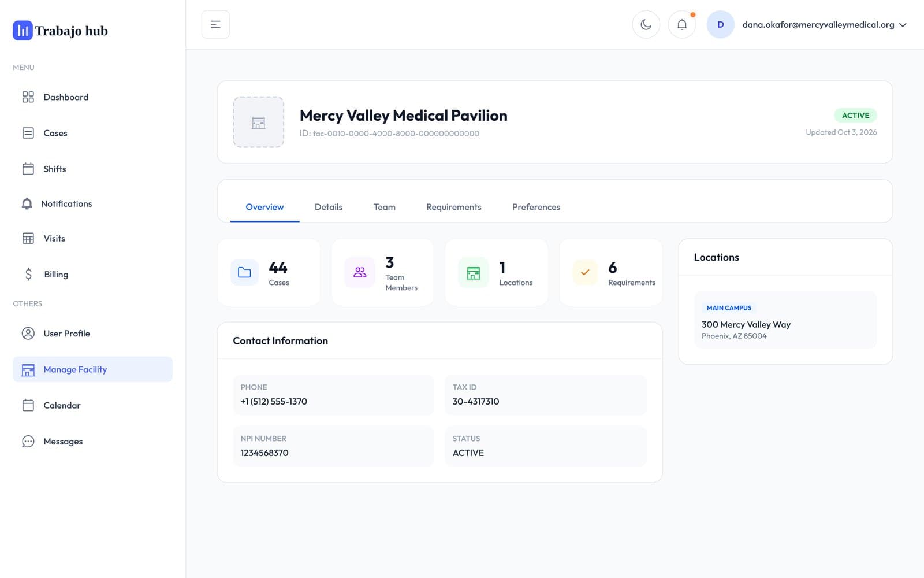Viewport: 924px width, 578px height.
Task: Toggle the sidebar with hamburger button
Action: (215, 24)
